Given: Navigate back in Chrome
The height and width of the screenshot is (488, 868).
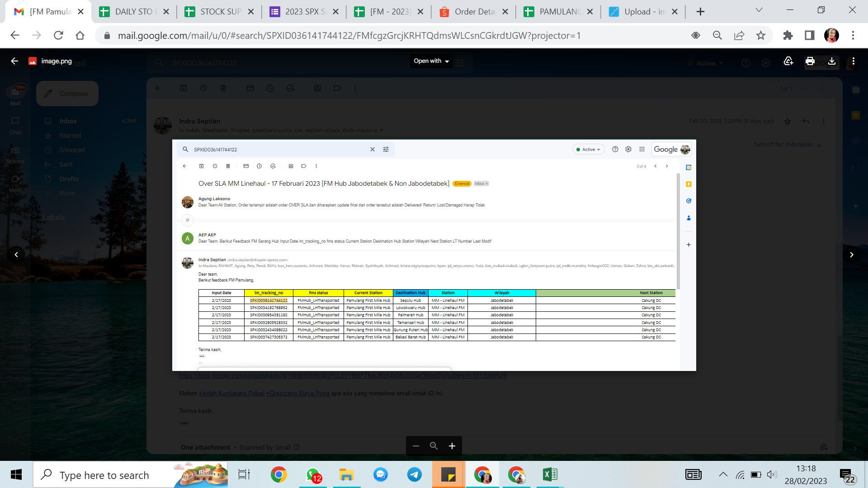Looking at the screenshot, I should coord(15,35).
